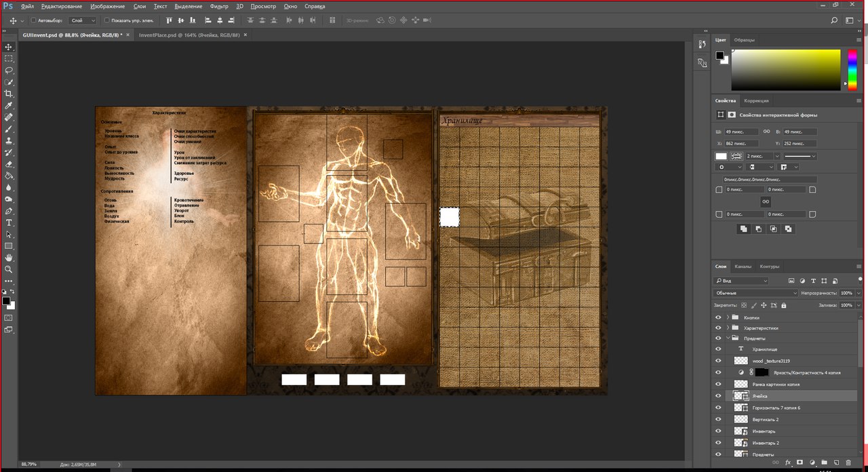Screen dimensions: 868x472
Task: Select the Hand tool
Action: pyautogui.click(x=9, y=258)
